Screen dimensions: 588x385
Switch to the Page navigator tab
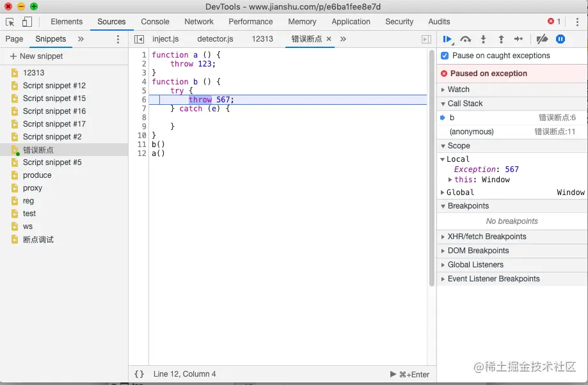(x=14, y=39)
